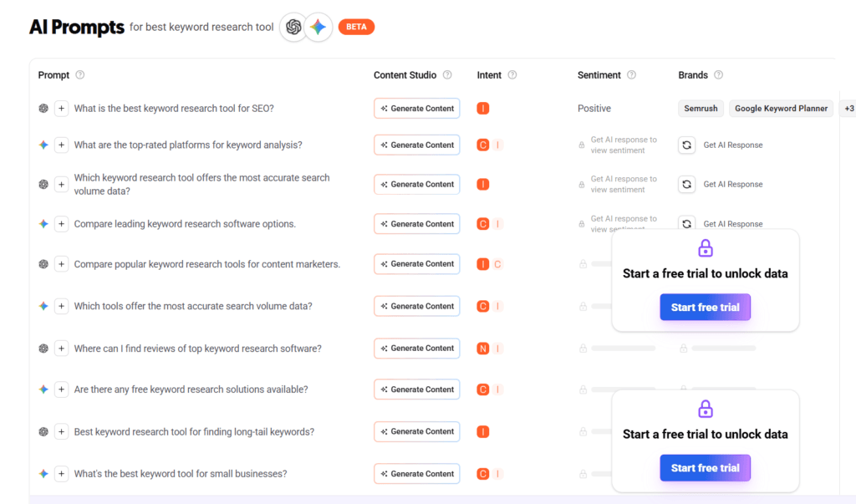
Task: Generate Content for 'Compare leading keyword research software'
Action: point(417,224)
